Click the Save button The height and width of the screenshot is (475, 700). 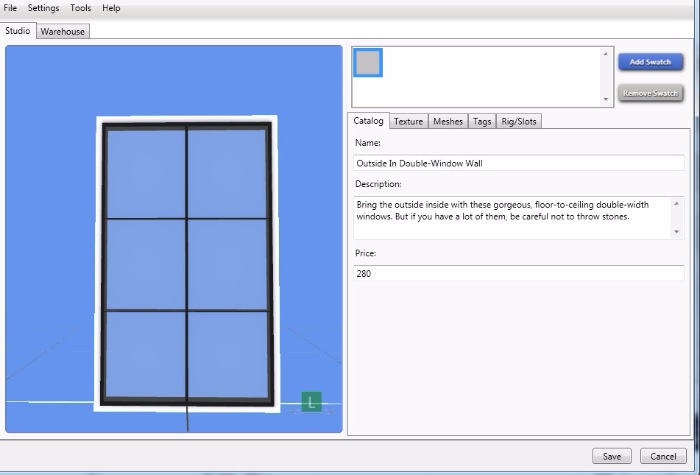[x=612, y=456]
